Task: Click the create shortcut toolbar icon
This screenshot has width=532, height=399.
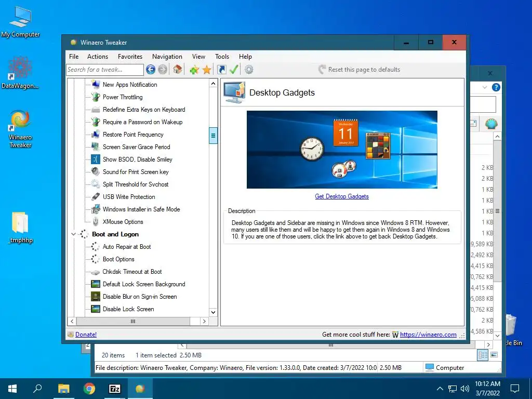Action: tap(221, 70)
